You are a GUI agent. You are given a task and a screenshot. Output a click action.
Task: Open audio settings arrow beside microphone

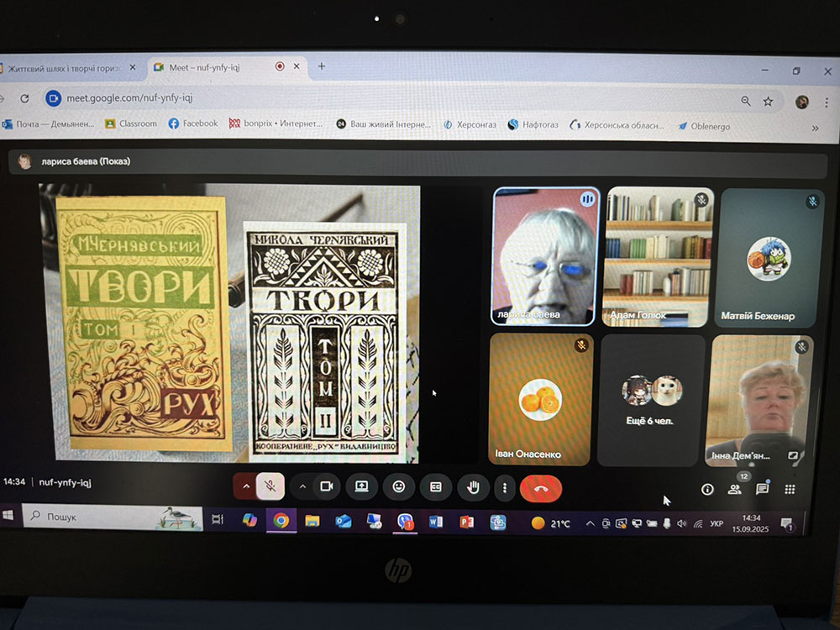point(246,487)
